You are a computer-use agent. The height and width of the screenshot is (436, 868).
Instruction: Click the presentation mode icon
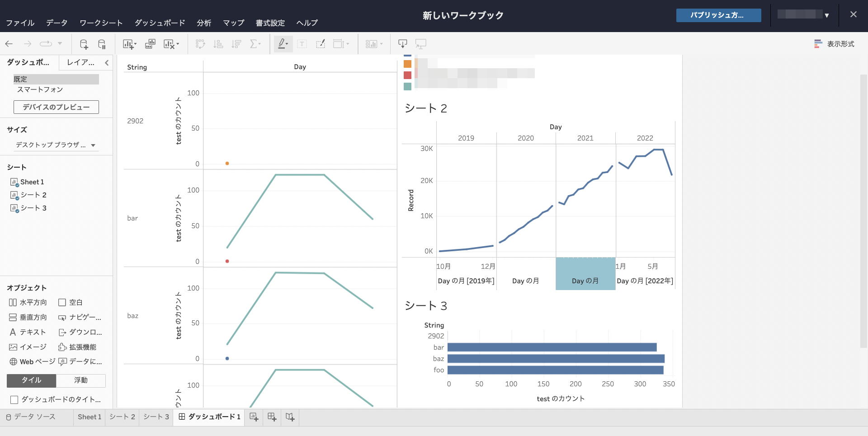tap(421, 44)
